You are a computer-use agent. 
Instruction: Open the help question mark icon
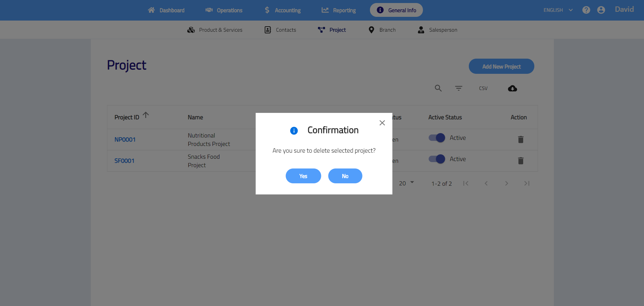pos(586,10)
